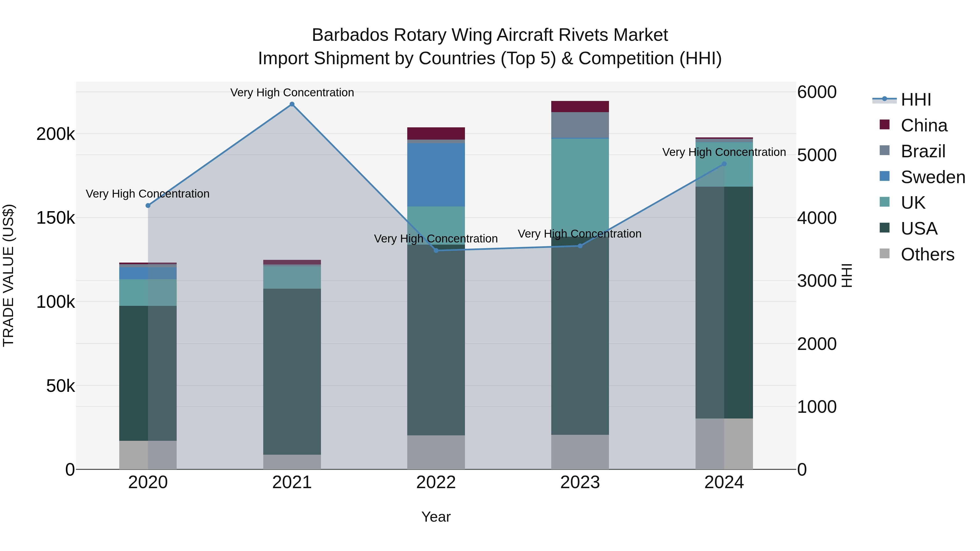Click the 2024 HHI data point
The width and height of the screenshot is (980, 551).
coord(724,164)
